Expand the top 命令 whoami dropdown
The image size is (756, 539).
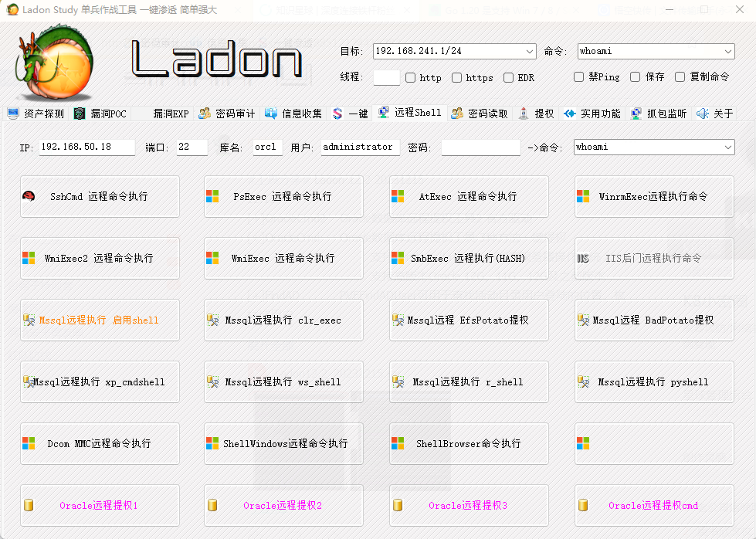click(x=727, y=51)
